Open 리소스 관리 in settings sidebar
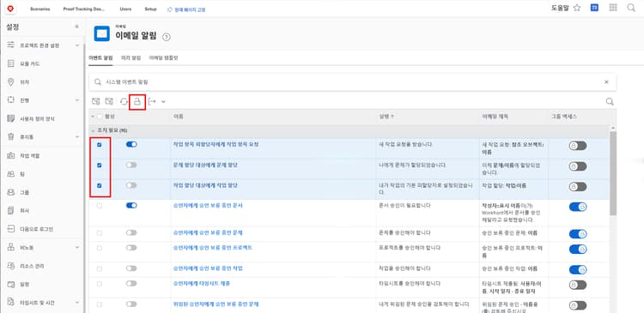The height and width of the screenshot is (313, 644). tap(32, 266)
